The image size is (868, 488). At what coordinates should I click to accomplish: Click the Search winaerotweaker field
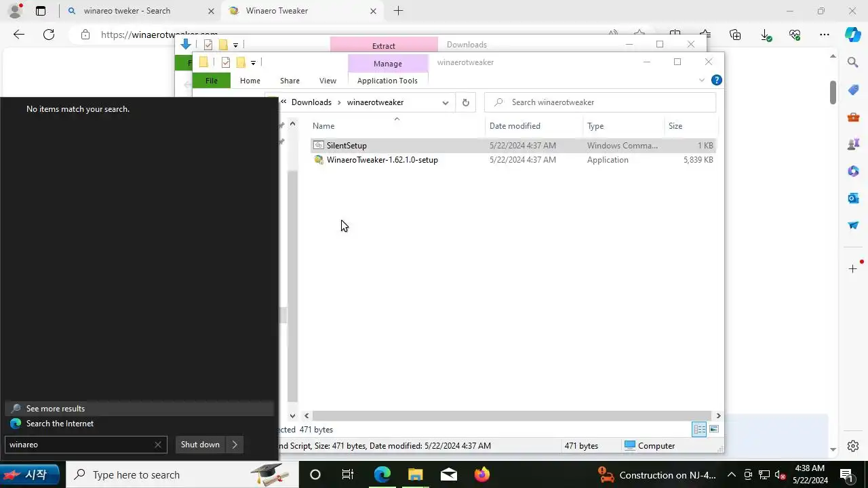(x=600, y=102)
